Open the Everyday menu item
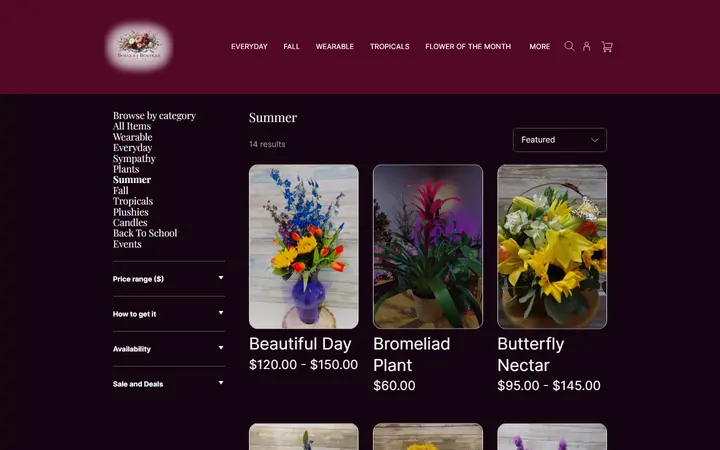Image resolution: width=720 pixels, height=450 pixels. click(249, 46)
